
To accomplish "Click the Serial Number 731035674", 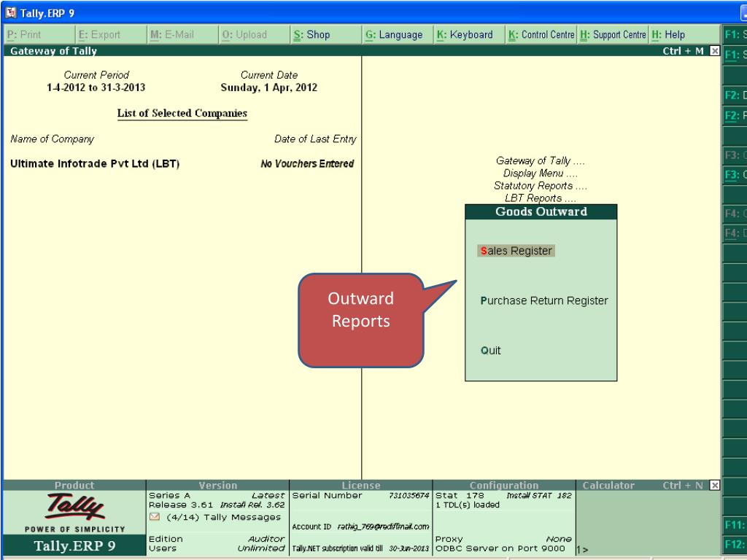I will coord(409,496).
